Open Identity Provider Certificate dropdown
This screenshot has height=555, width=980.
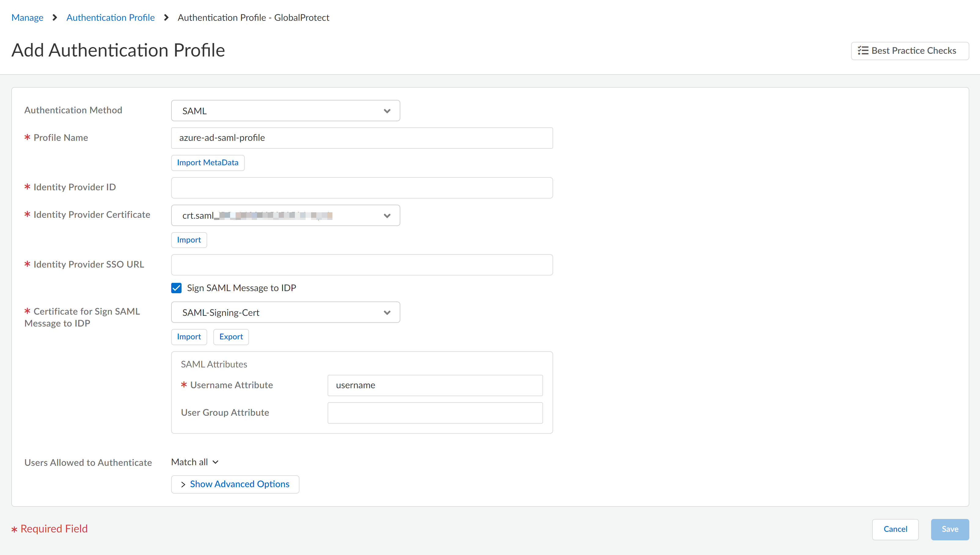tap(285, 216)
